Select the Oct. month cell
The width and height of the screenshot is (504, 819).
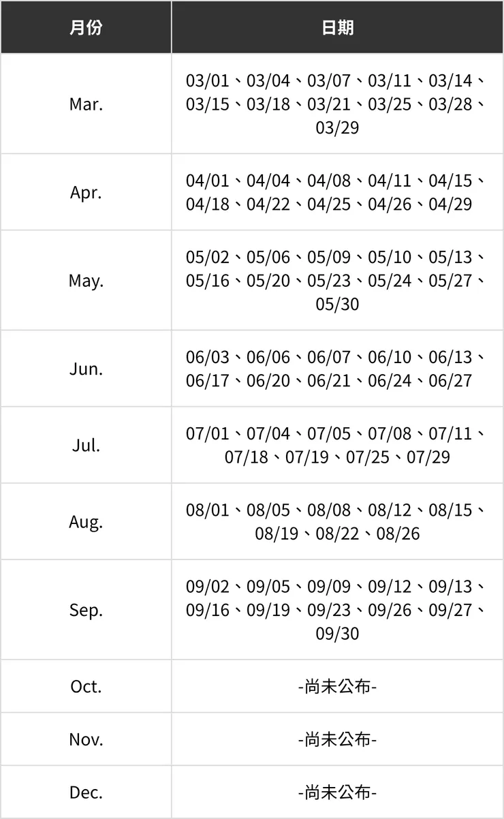(x=86, y=686)
